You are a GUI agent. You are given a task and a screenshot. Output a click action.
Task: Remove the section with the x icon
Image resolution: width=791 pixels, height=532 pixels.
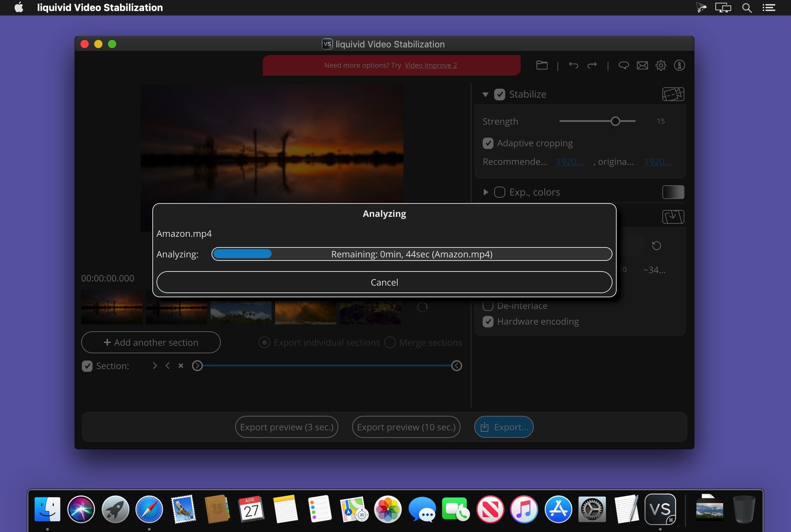181,366
